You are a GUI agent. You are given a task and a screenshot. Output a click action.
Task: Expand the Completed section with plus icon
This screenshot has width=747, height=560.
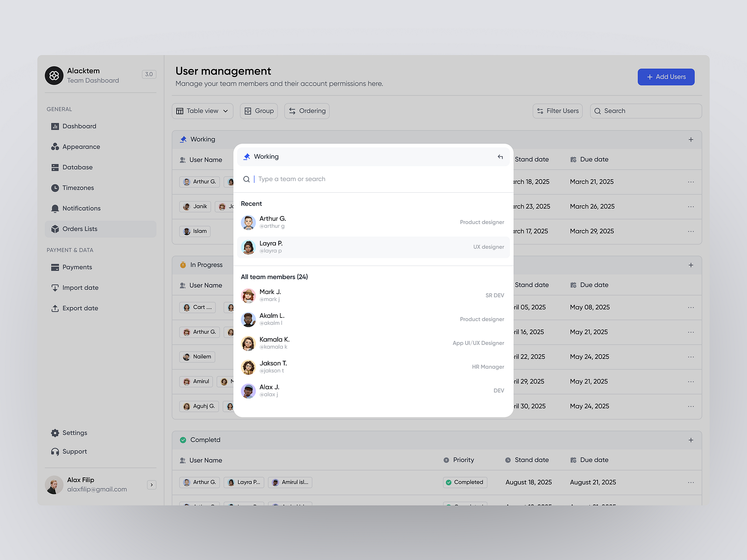point(691,440)
